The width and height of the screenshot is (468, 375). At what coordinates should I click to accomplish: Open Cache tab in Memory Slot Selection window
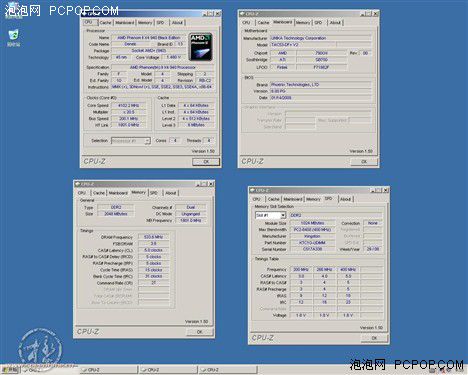(x=274, y=199)
